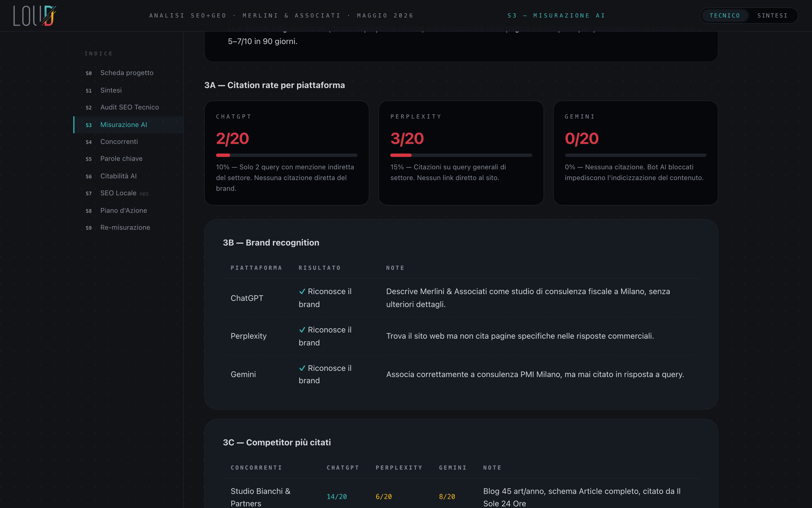The height and width of the screenshot is (508, 812).
Task: Click the '0% — Nessuna citazione' description
Action: click(x=634, y=172)
